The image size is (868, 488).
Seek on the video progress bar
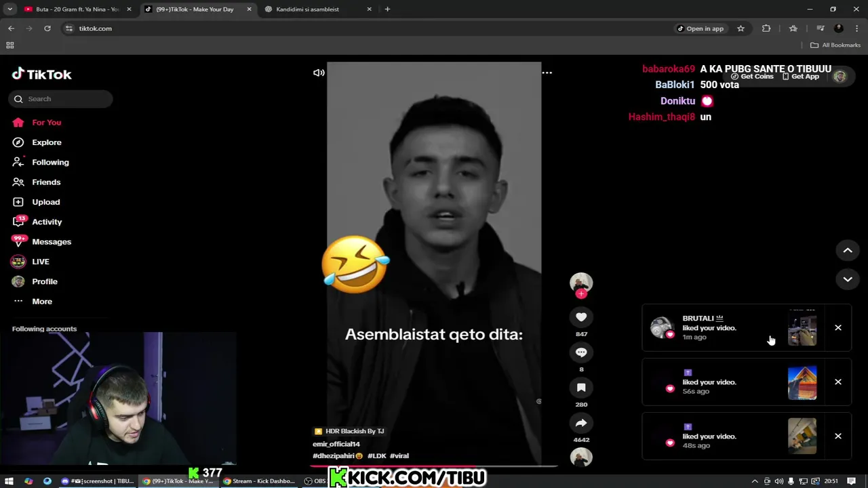(434, 466)
